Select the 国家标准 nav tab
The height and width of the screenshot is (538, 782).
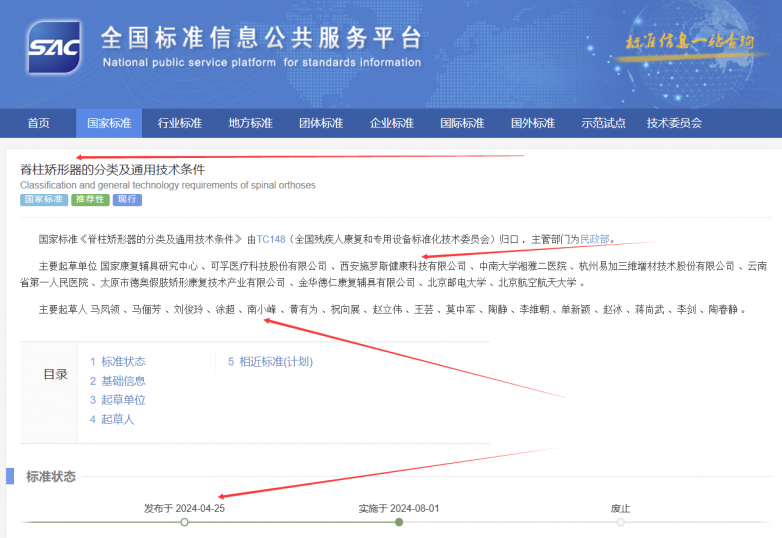[x=109, y=123]
